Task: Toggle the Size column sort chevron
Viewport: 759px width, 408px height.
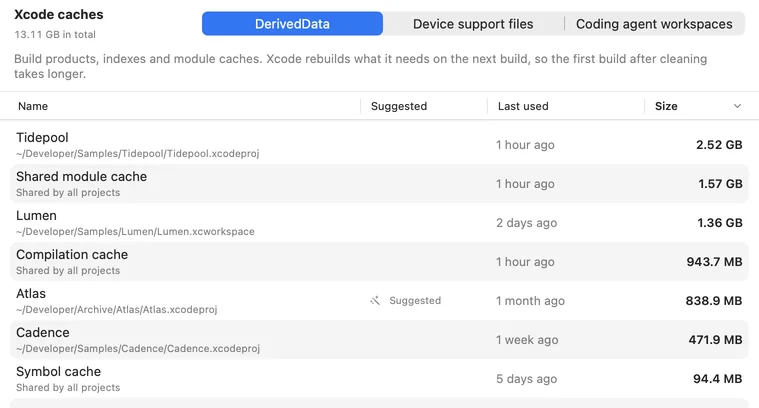Action: tap(737, 106)
